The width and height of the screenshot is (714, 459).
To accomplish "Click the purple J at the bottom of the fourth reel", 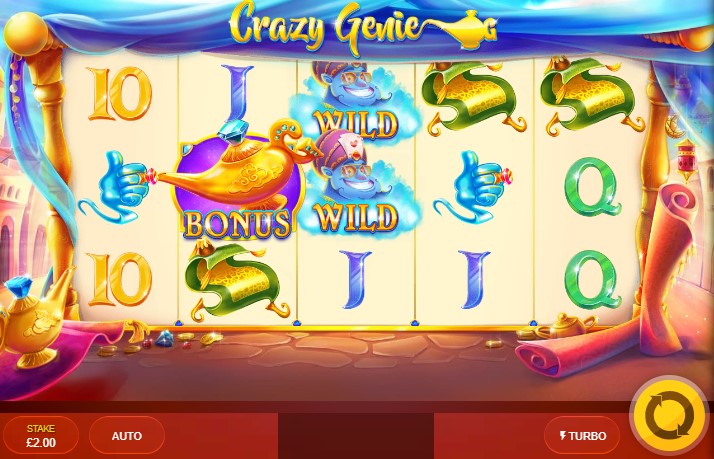I will pos(474,280).
